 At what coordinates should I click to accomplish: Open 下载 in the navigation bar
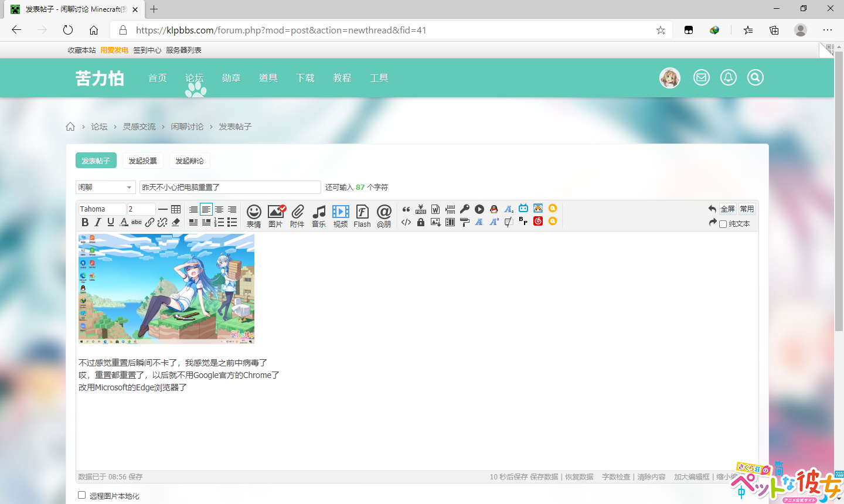click(305, 78)
